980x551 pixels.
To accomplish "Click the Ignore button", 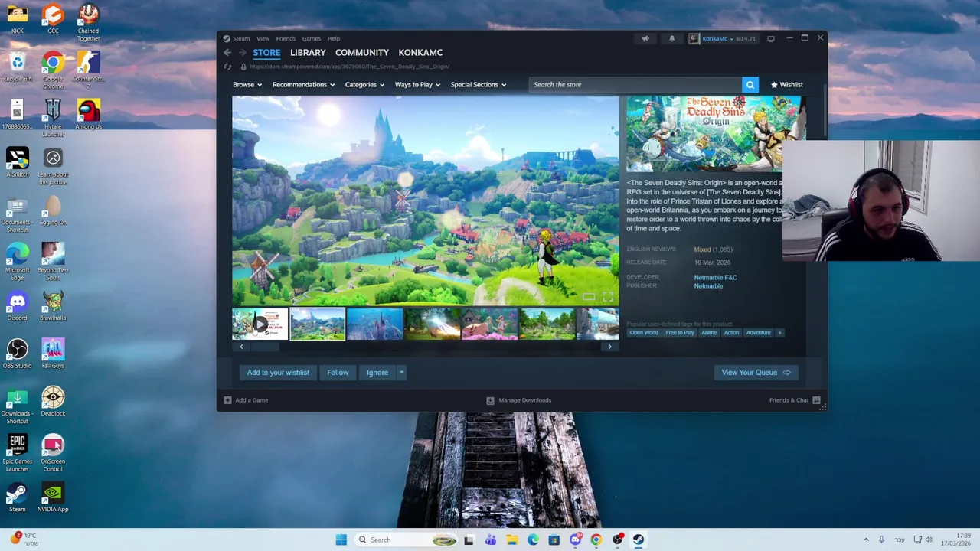I will pos(377,373).
